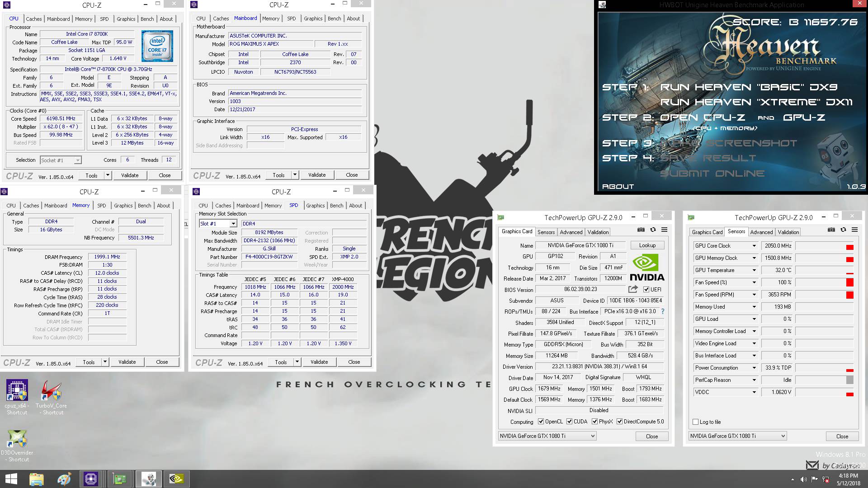Click the BIOS export share icon in GPU-Z
Viewport: 868px width, 488px height.
[633, 289]
